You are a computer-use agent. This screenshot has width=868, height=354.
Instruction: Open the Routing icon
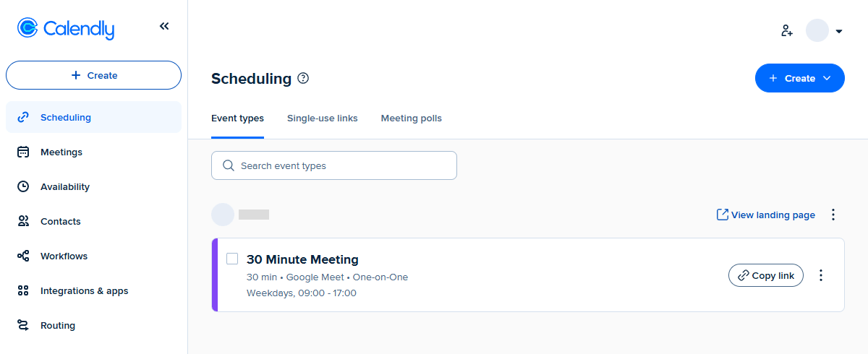tap(23, 325)
